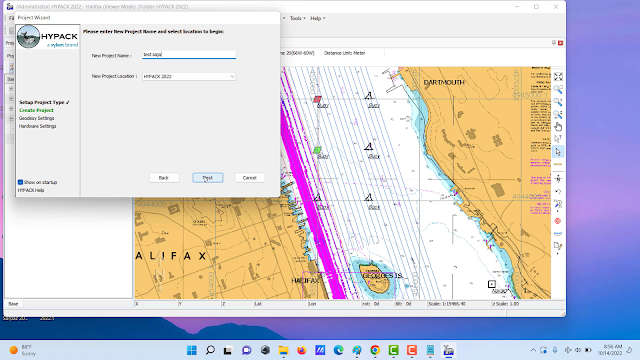Open the Tools menu
Screen dimensions: 640x360
[298, 18]
